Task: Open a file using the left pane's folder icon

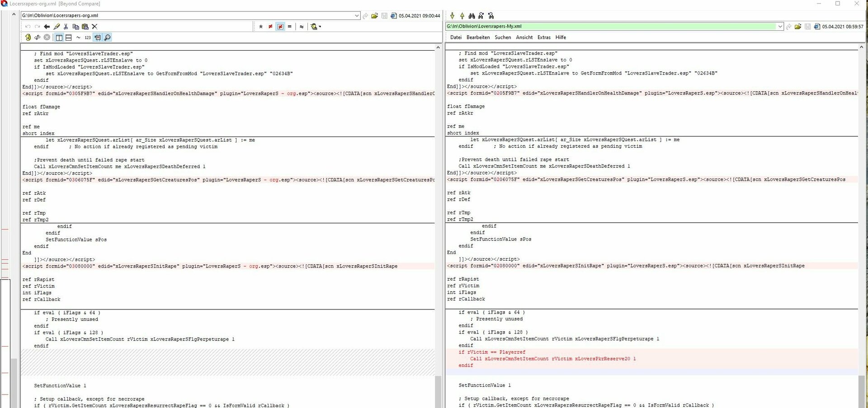Action: click(x=375, y=16)
